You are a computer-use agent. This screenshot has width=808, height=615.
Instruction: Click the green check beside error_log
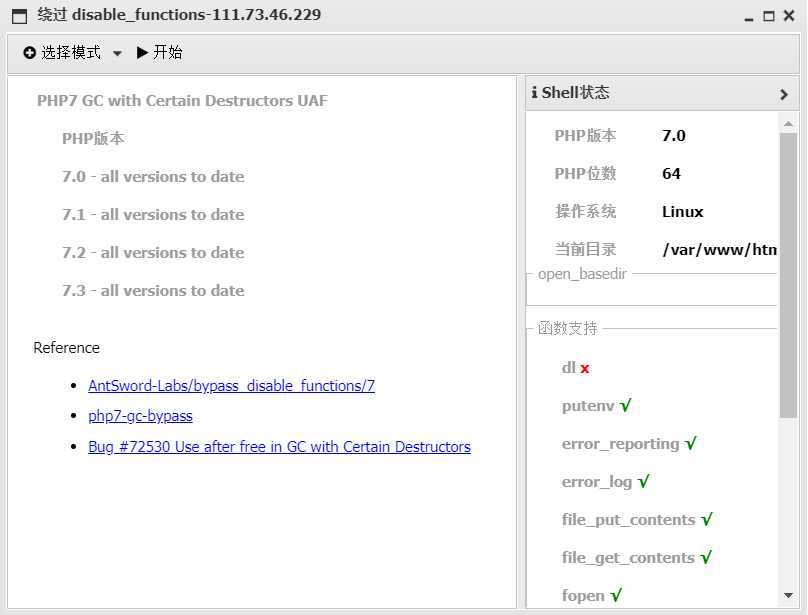point(643,481)
